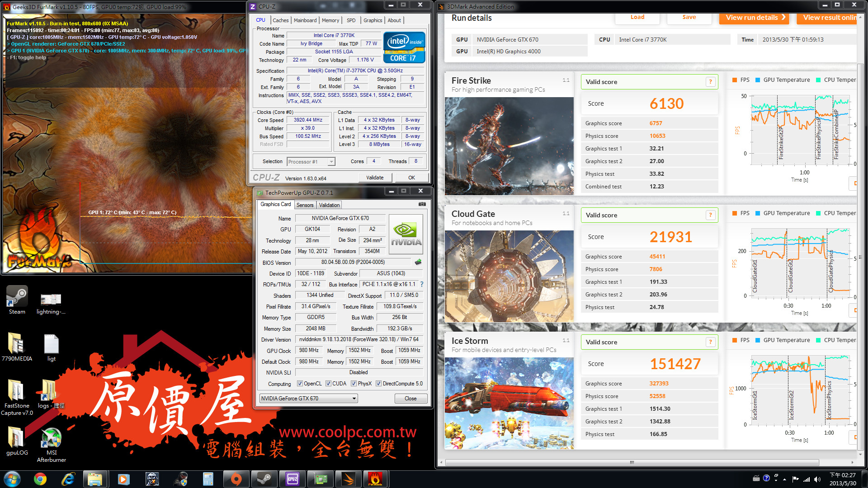Click the bus interface question mark icon
The width and height of the screenshot is (868, 488).
click(x=422, y=284)
